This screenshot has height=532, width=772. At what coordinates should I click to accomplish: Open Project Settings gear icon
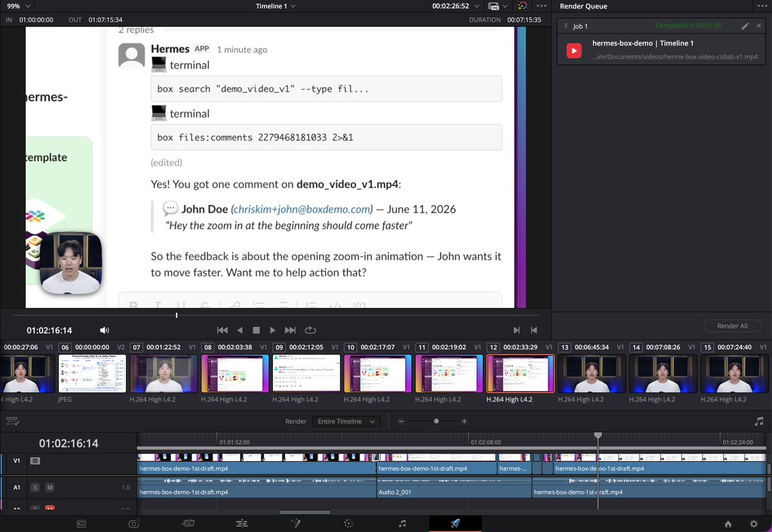[x=754, y=524]
